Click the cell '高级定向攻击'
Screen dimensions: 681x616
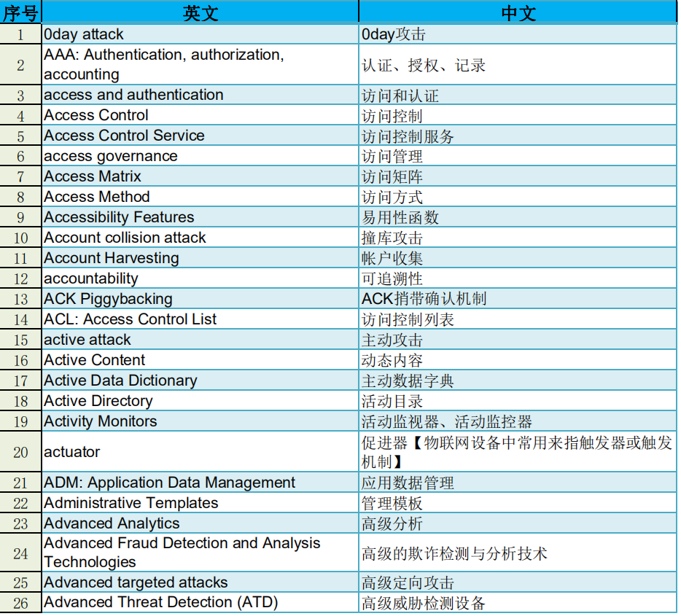coord(518,582)
